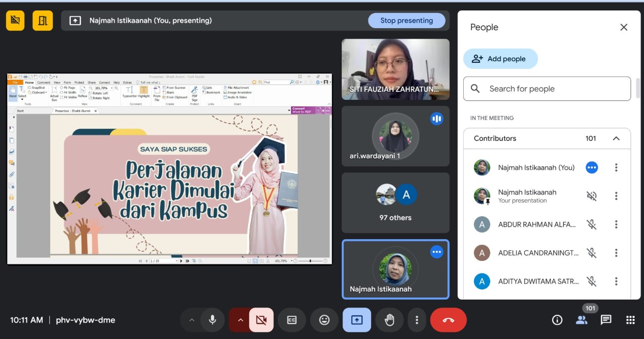Click the present screen icon
The image size is (644, 339).
[x=357, y=320]
